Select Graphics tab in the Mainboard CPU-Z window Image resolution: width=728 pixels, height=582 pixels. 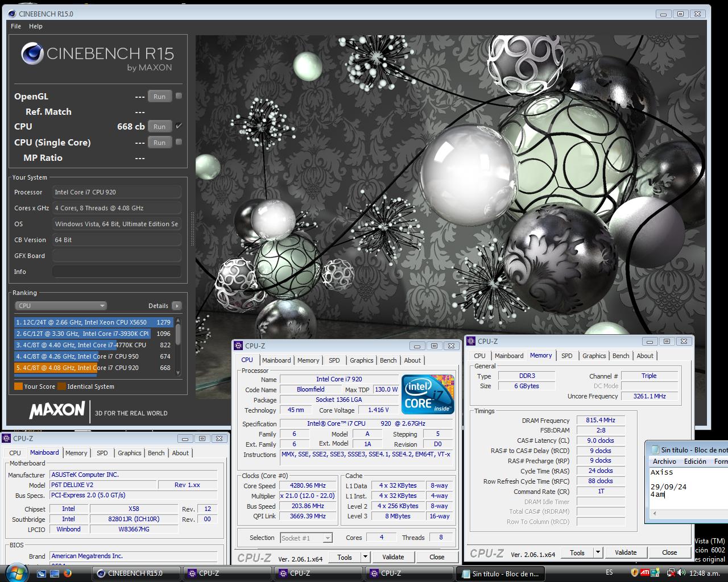click(130, 453)
